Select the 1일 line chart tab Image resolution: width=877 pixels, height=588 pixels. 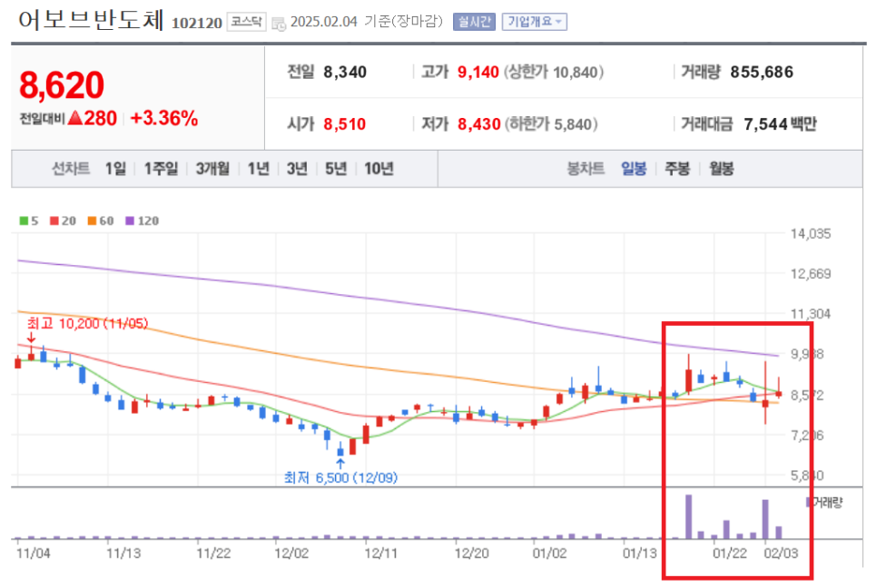click(x=116, y=168)
